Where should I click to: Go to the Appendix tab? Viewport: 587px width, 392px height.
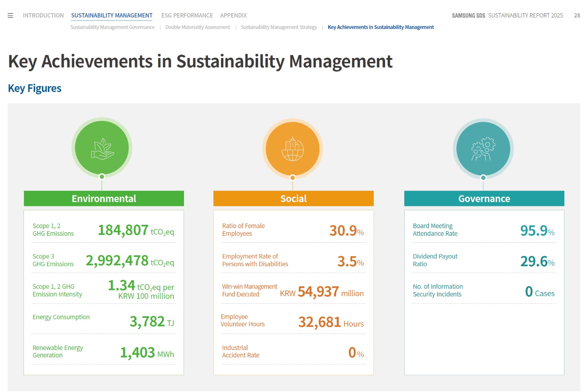point(234,15)
